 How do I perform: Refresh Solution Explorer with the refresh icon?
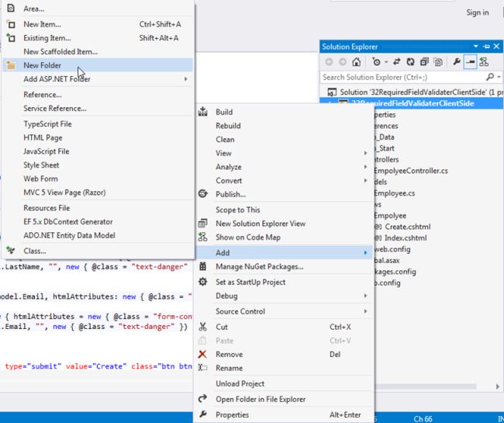pos(410,62)
